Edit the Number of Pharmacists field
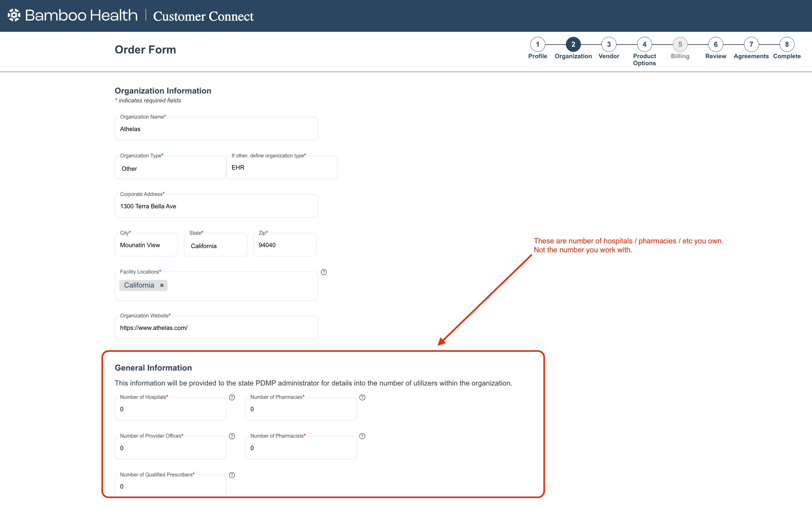Viewport: 812px width, 507px height. (300, 448)
